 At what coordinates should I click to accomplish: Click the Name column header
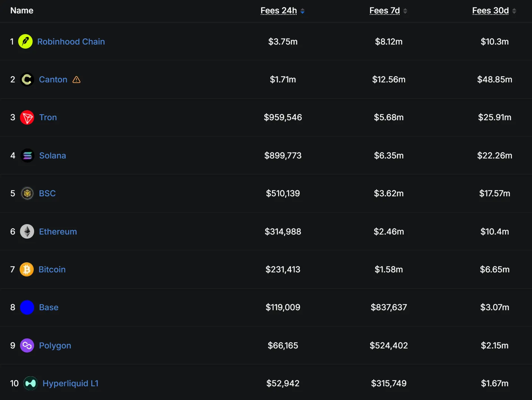click(22, 10)
